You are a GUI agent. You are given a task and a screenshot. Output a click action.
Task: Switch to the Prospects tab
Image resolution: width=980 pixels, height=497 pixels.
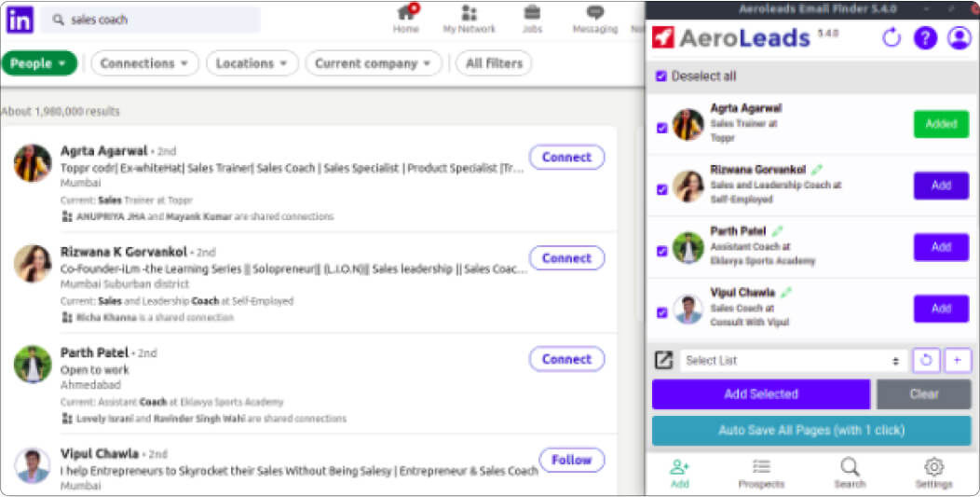point(761,473)
